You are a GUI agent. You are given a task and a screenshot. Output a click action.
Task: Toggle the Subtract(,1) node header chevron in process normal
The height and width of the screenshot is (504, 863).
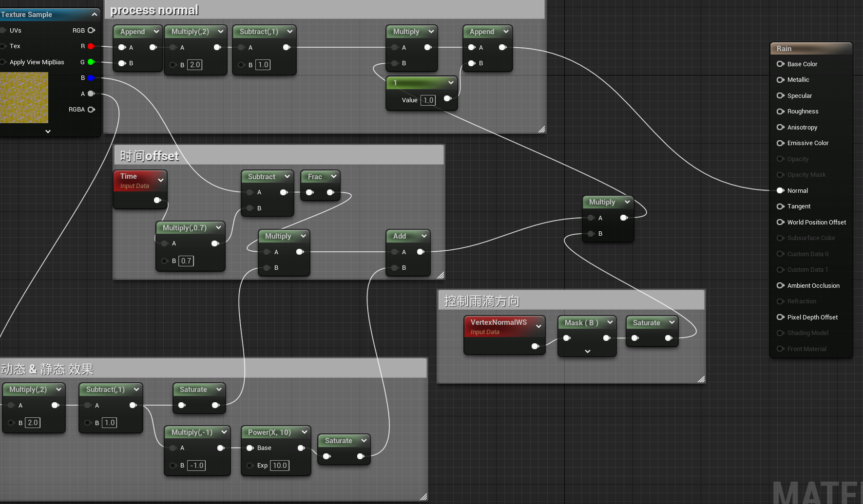pos(290,32)
